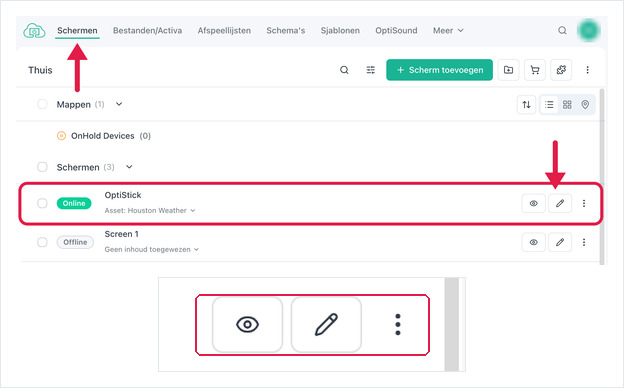Preview OptiStick with the eye icon
The width and height of the screenshot is (624, 388).
[534, 203]
